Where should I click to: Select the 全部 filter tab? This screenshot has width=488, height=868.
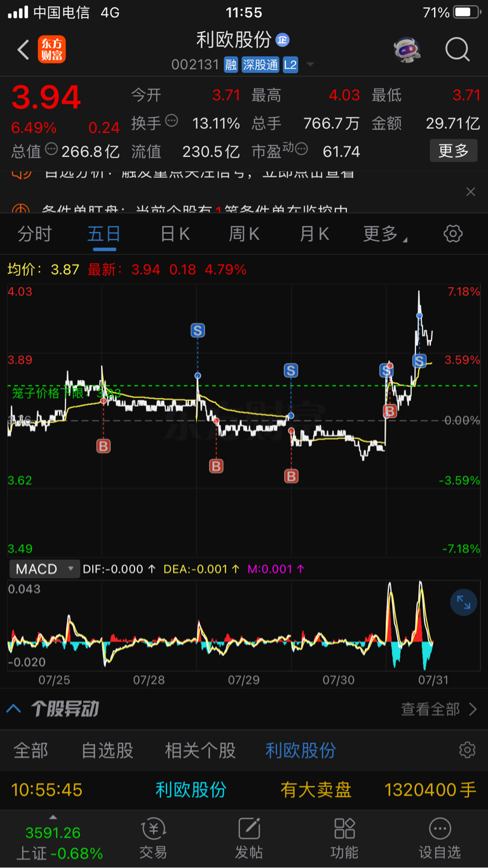[x=31, y=750]
